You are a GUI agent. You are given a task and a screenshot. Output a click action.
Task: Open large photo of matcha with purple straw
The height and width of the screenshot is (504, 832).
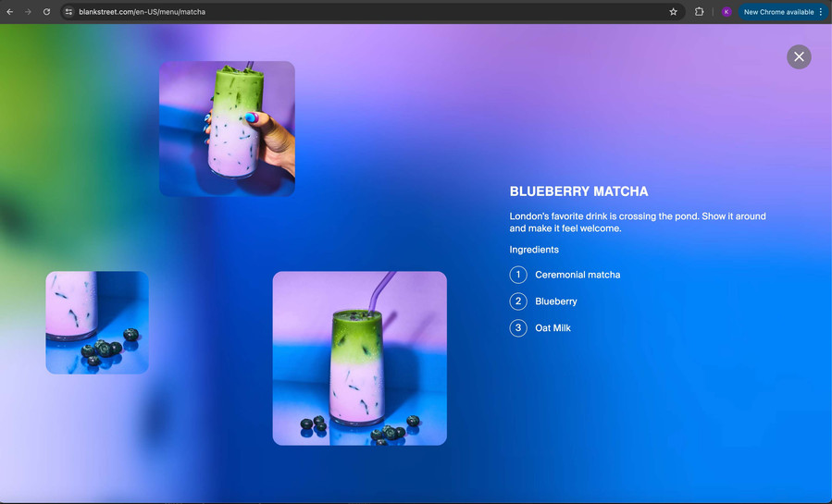pos(360,358)
